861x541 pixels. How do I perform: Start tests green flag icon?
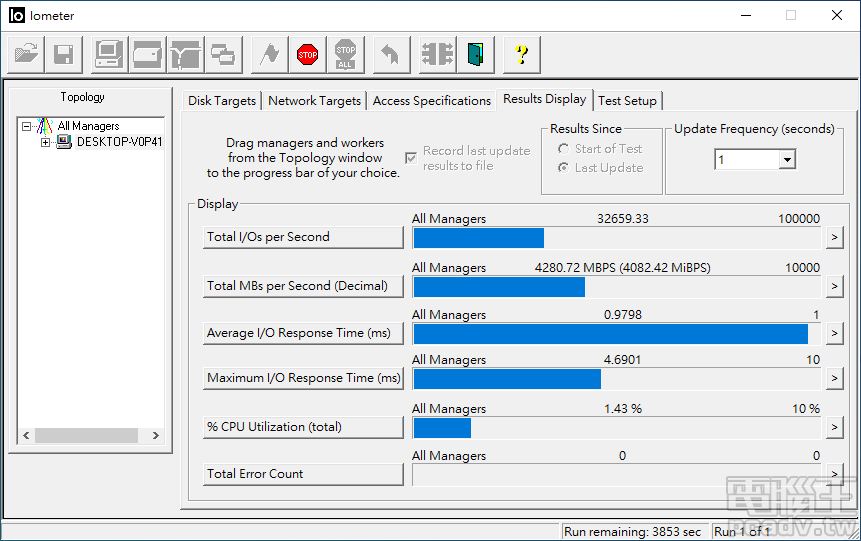270,54
